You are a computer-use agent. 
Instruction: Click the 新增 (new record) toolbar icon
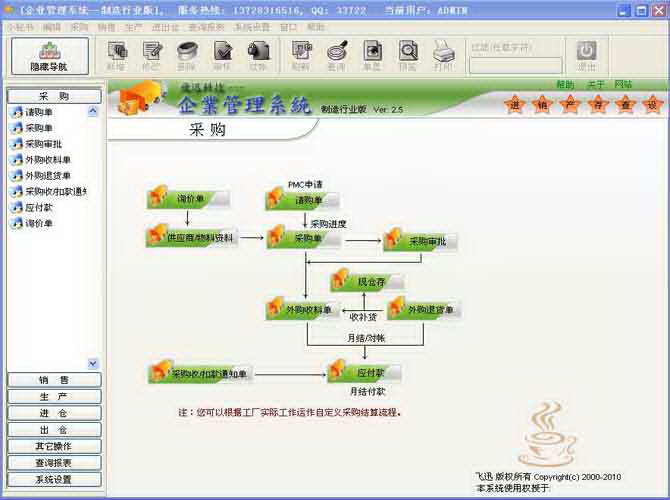(x=116, y=56)
